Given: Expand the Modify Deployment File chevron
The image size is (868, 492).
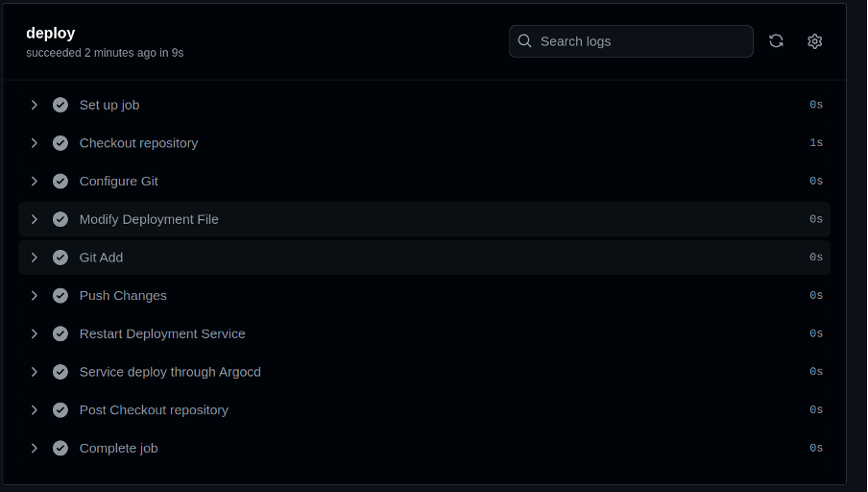Looking at the screenshot, I should 35,219.
